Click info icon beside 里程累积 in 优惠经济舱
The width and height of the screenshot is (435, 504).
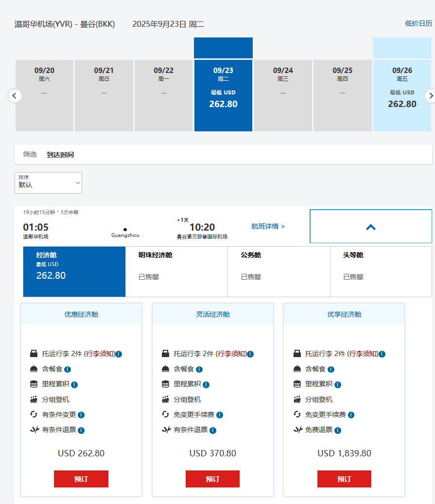(x=74, y=385)
